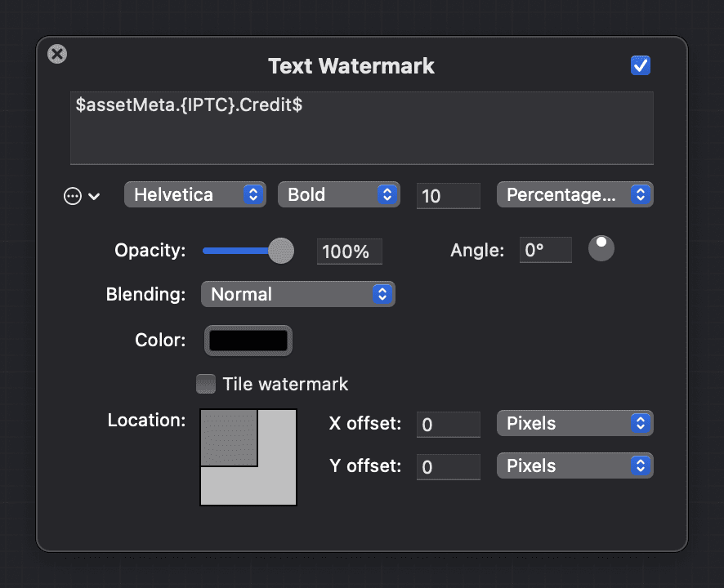Click the Y offset value field
The image size is (724, 588).
448,467
